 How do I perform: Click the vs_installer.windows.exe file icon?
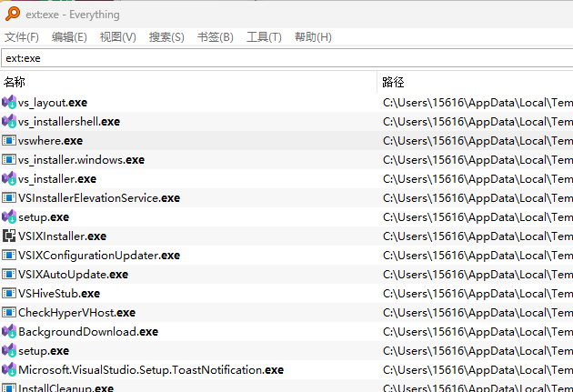9,160
